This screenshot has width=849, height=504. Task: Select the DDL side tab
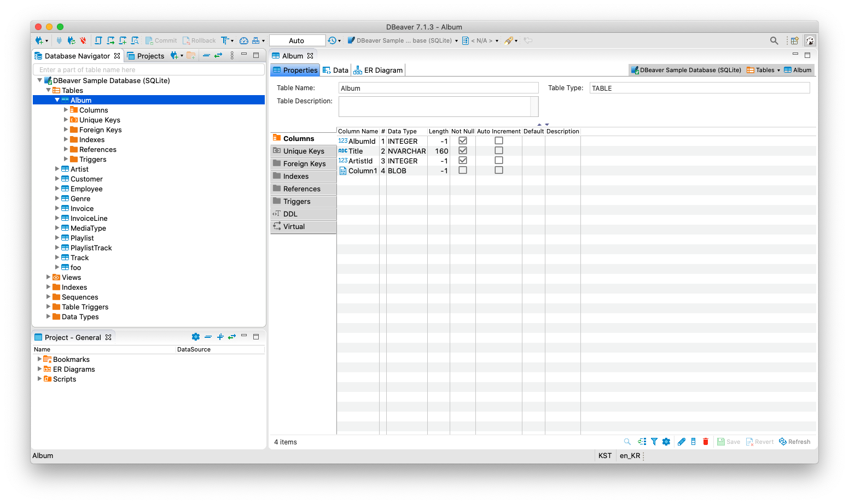point(303,214)
